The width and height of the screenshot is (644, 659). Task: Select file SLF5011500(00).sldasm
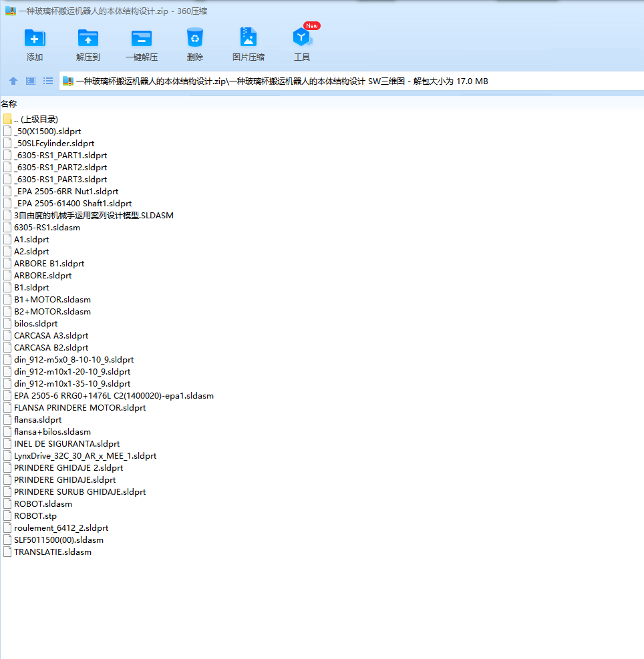(x=59, y=540)
